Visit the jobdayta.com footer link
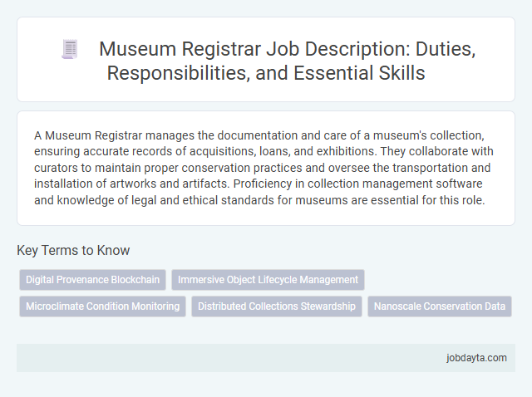 (x=476, y=358)
